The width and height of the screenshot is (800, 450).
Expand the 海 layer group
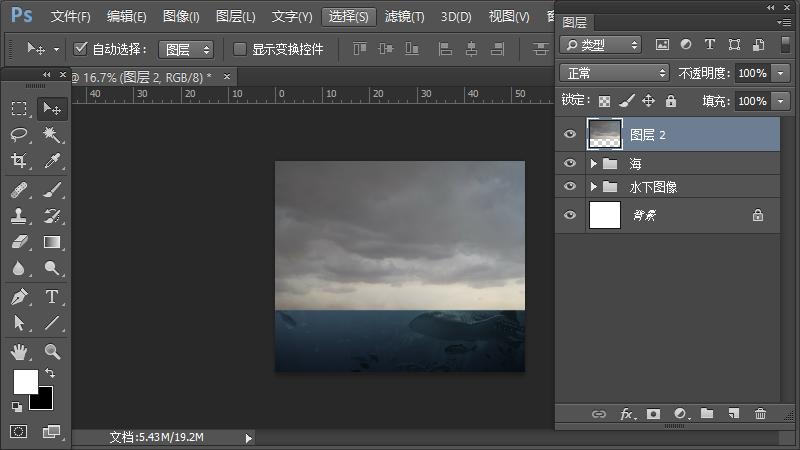point(593,163)
